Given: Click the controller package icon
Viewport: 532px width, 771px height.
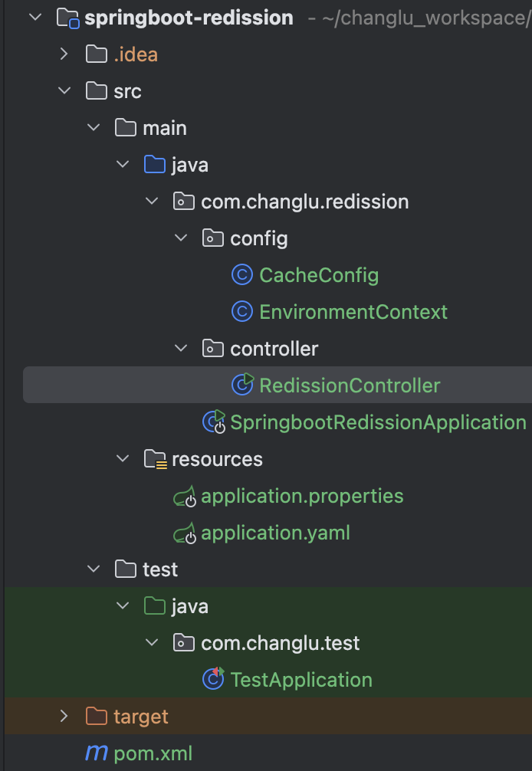Looking at the screenshot, I should click(213, 349).
